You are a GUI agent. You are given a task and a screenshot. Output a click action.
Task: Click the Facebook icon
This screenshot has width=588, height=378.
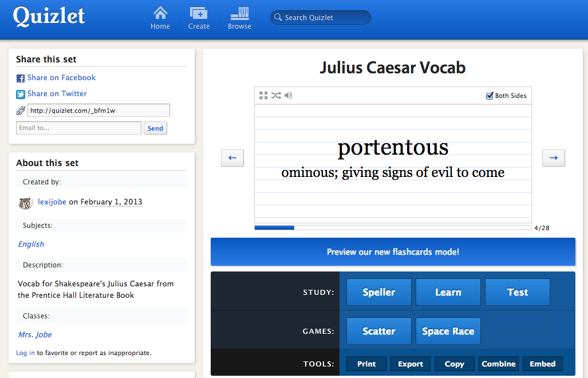point(21,78)
